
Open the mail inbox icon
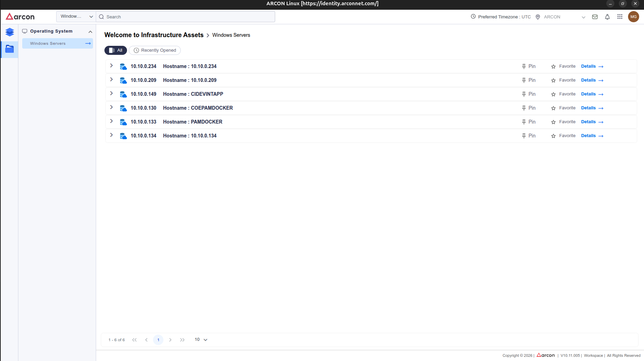tap(595, 17)
